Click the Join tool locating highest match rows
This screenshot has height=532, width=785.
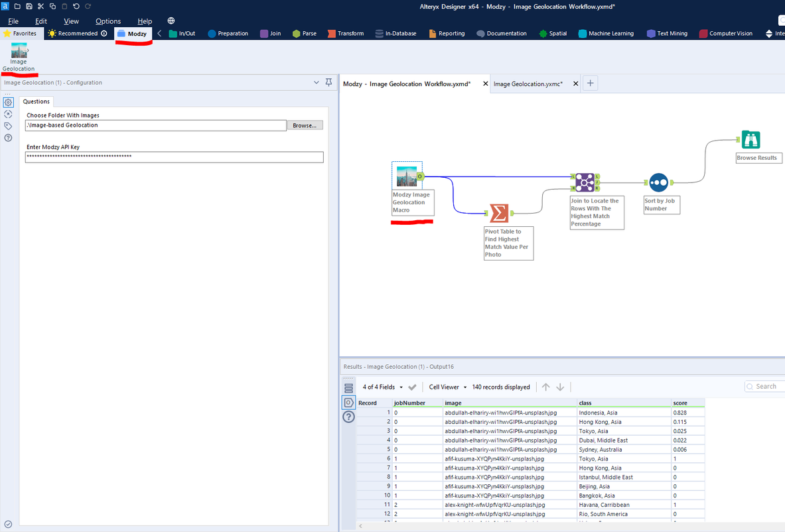(x=585, y=182)
